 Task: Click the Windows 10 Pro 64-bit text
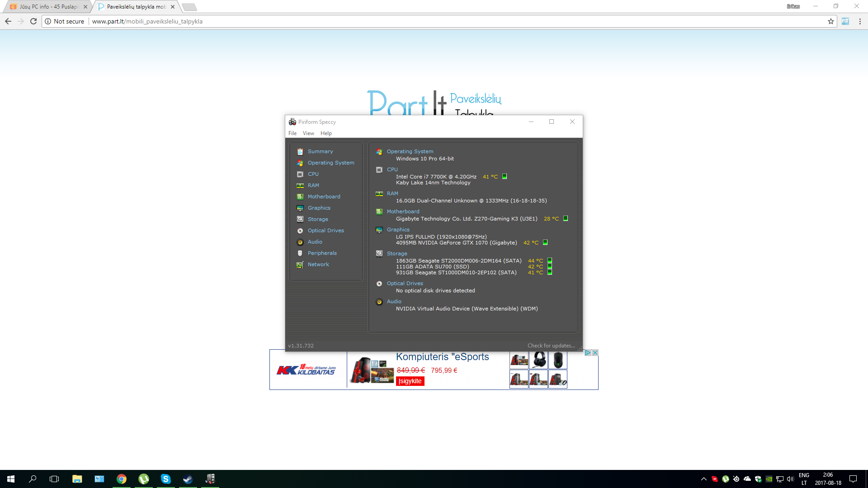point(425,159)
